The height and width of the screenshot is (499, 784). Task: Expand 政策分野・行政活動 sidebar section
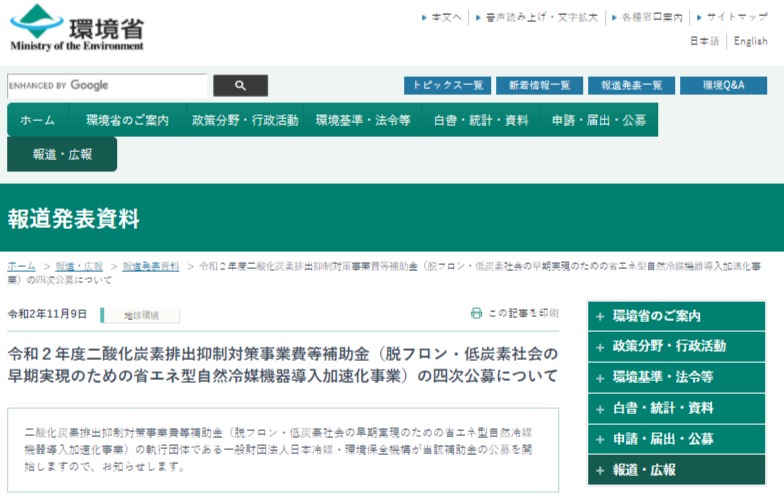pyautogui.click(x=676, y=347)
